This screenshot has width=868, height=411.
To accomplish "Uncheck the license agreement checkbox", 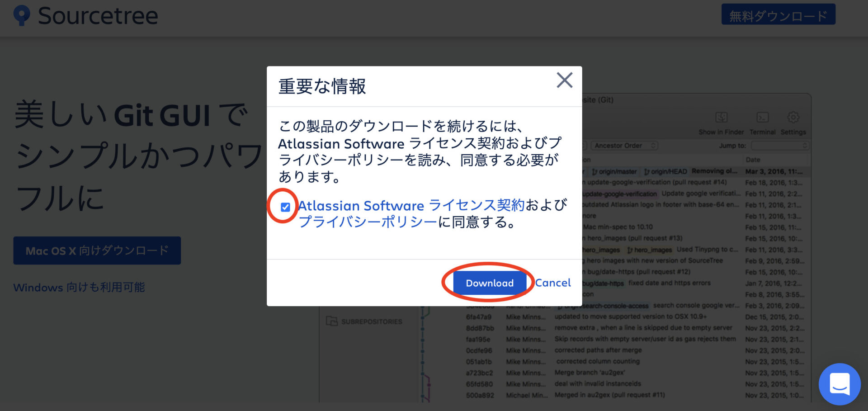I will pos(285,207).
